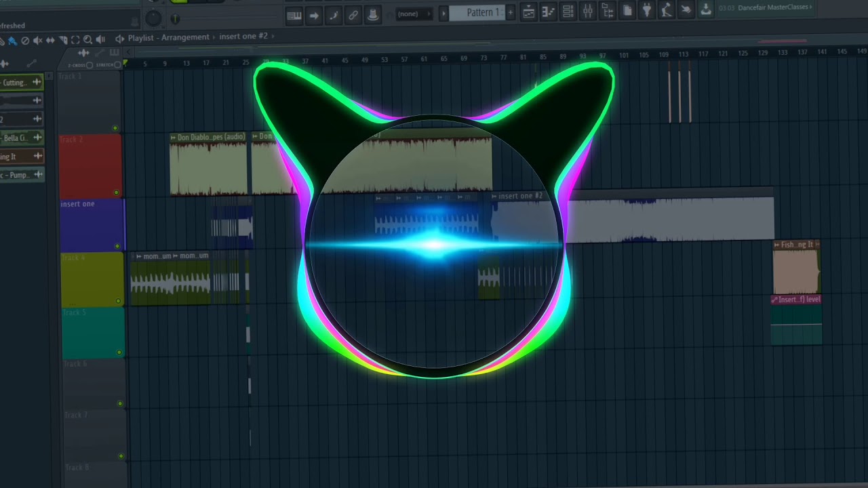Image resolution: width=868 pixels, height=488 pixels.
Task: Show audio clips in picker icon
Action: (x=83, y=53)
